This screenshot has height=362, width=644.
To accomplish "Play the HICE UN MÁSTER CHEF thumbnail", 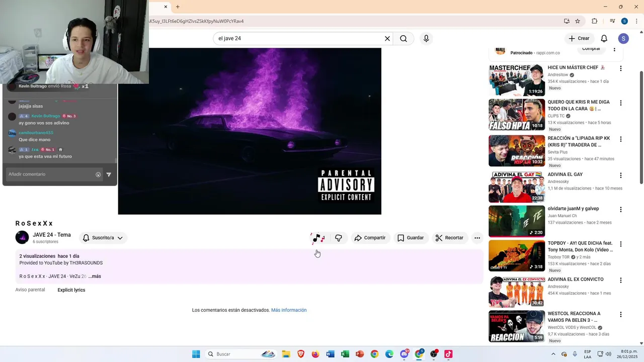I will 517,80.
